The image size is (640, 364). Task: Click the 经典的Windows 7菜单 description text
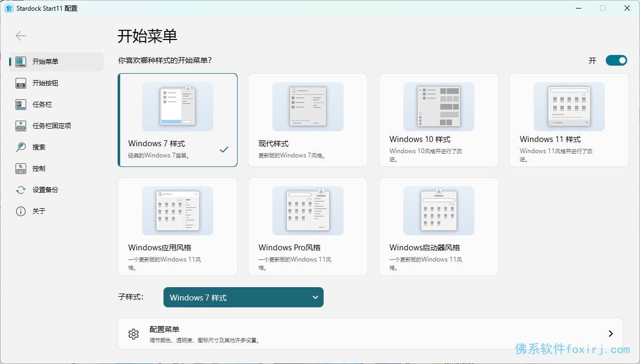tap(158, 155)
